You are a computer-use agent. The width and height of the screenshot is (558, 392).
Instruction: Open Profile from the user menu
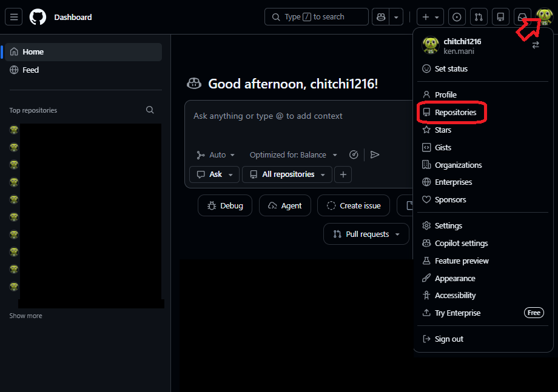click(483, 95)
